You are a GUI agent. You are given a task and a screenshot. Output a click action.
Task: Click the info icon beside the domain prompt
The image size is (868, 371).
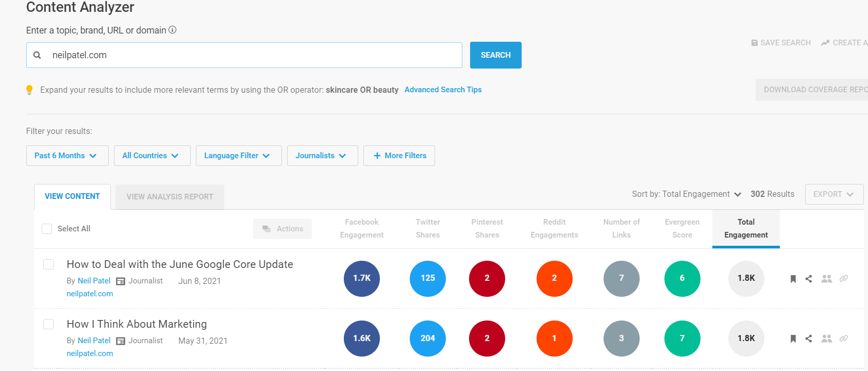click(173, 30)
